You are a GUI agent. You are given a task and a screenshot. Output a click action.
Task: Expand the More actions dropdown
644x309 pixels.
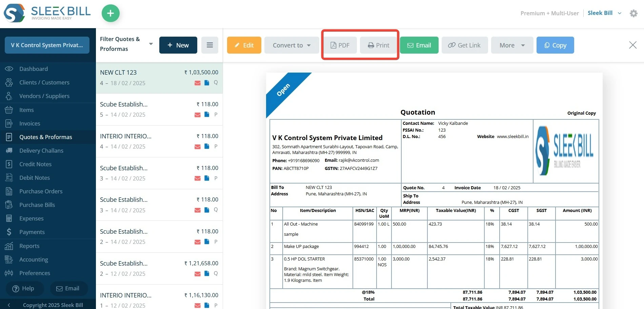tap(512, 45)
